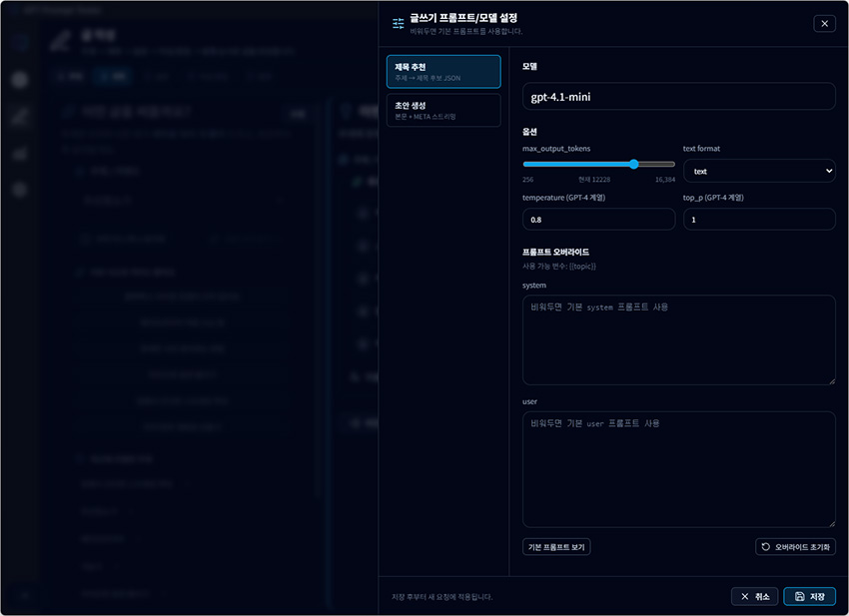Click the temperature field showing 0.8
Image resolution: width=849 pixels, height=616 pixels.
(597, 218)
